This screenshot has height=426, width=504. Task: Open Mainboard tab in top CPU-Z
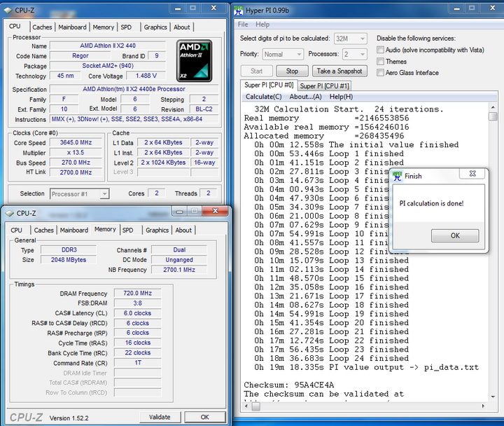click(72, 27)
